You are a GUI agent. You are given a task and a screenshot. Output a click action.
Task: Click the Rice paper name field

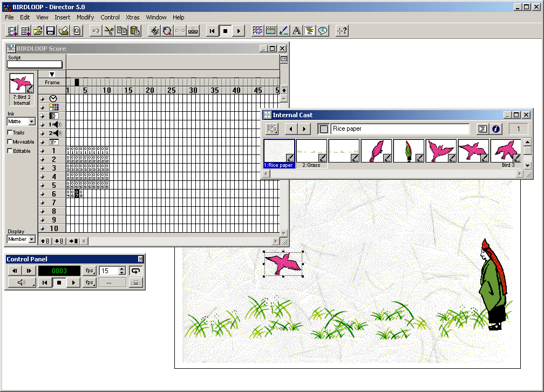point(400,129)
